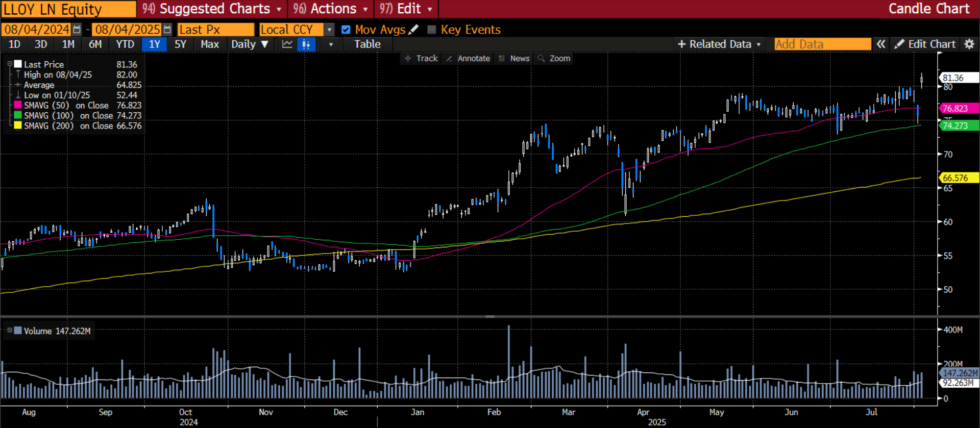Viewport: 980px width, 428px height.
Task: Click the 92.263M volume average axis label
Action: pyautogui.click(x=958, y=383)
